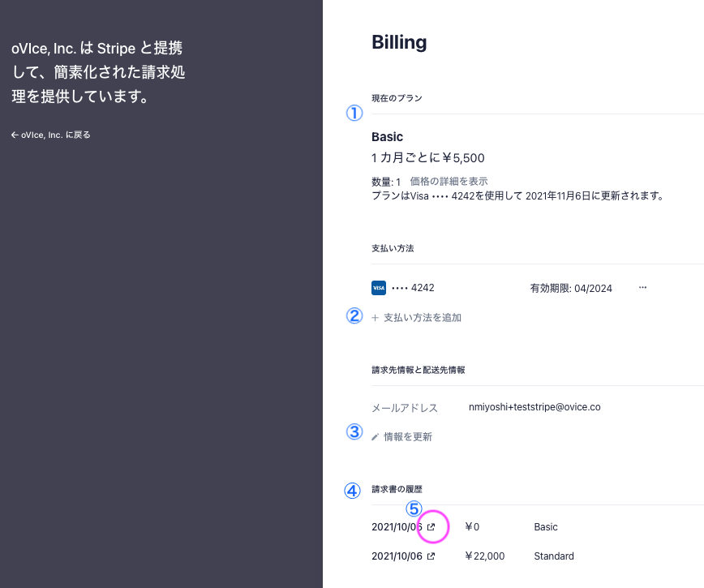Click the Visa card brand icon

379,288
